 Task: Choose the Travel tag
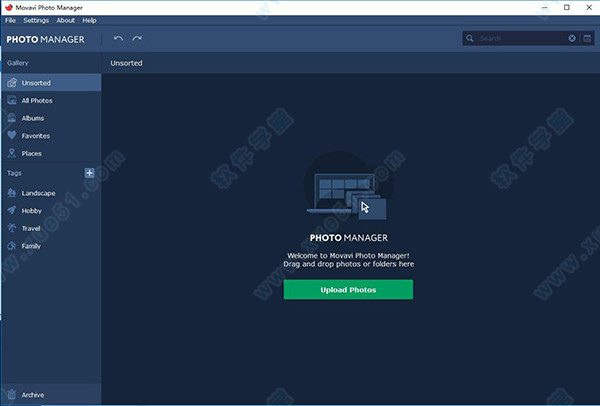click(32, 228)
